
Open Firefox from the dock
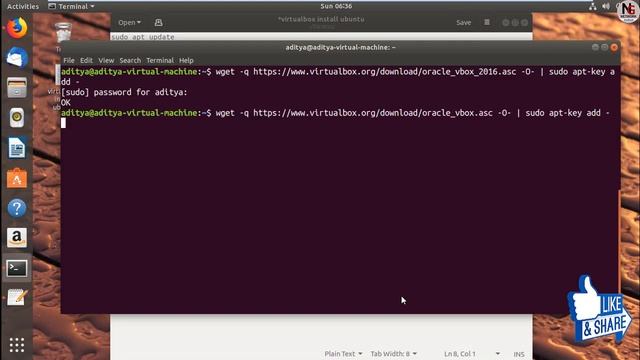(17, 28)
